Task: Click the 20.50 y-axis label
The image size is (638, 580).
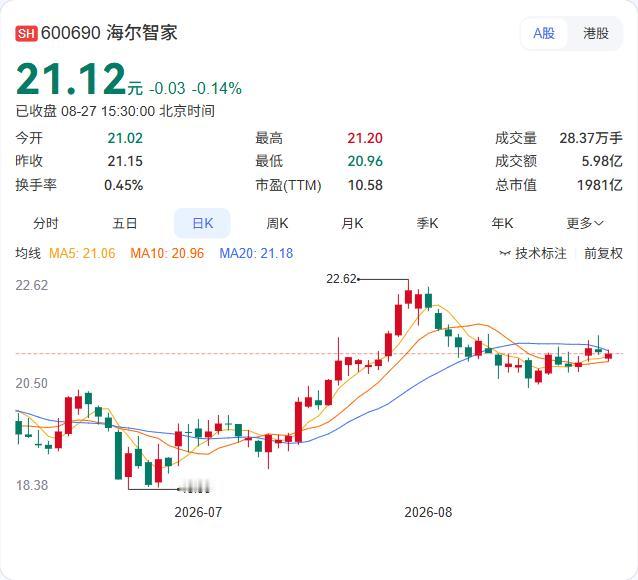Action: (x=31, y=383)
